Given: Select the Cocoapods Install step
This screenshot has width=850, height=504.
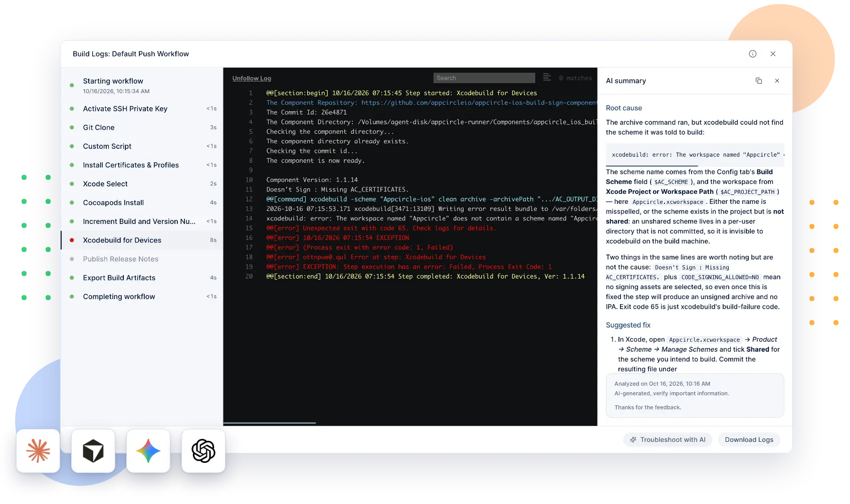Looking at the screenshot, I should 142,203.
